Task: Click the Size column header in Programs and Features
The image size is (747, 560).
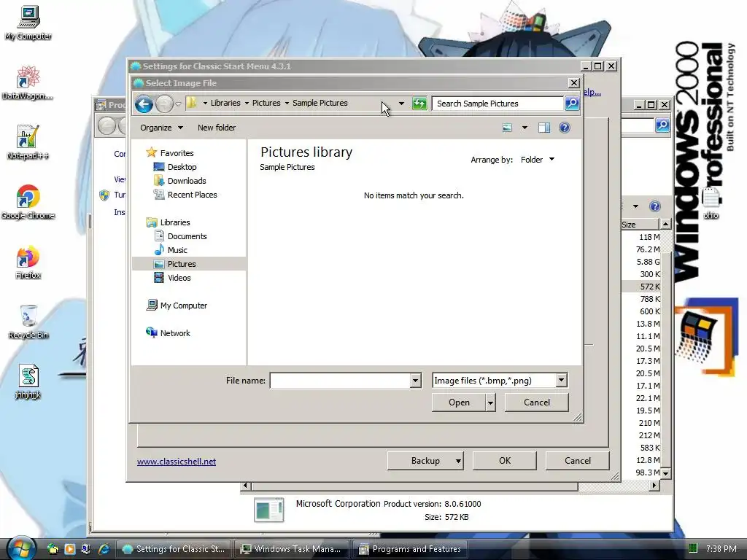Action: pos(640,225)
